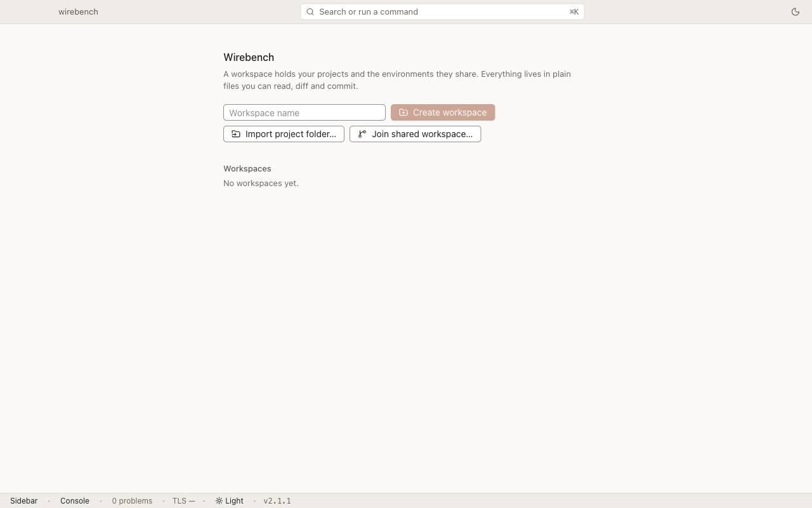Click the wirebench title in the header
812x508 pixels.
click(78, 11)
